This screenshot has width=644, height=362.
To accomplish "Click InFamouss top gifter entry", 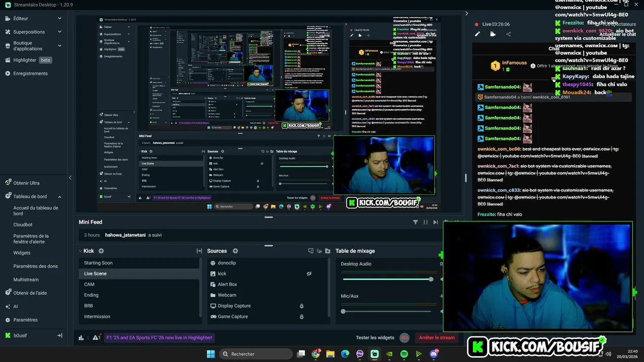I will click(x=509, y=66).
